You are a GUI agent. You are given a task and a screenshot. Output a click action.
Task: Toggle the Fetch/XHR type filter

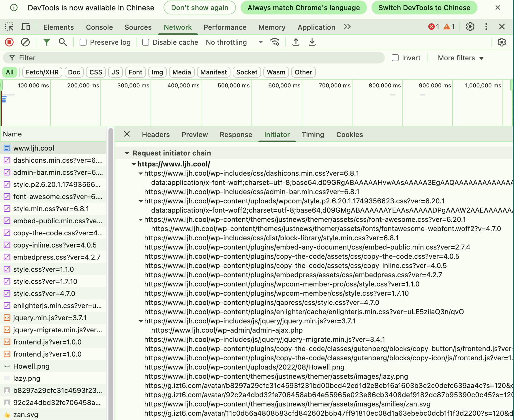[42, 72]
